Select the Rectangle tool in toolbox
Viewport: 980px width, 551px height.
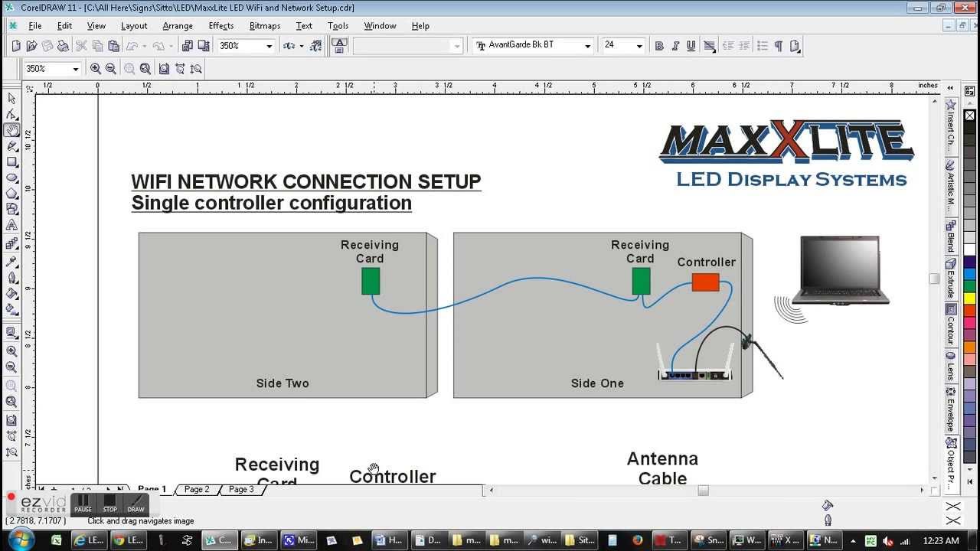pos(11,162)
